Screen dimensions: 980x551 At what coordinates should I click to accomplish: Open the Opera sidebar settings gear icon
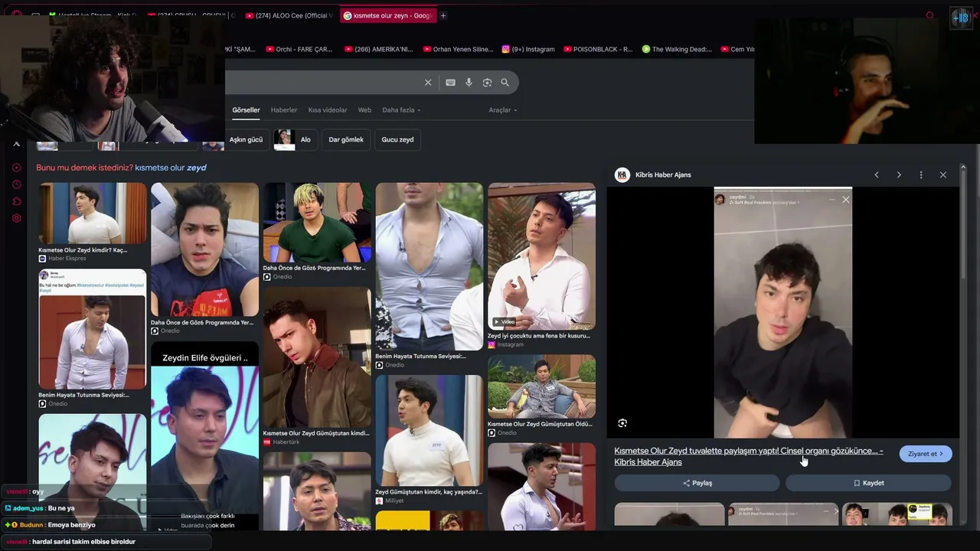click(x=16, y=218)
